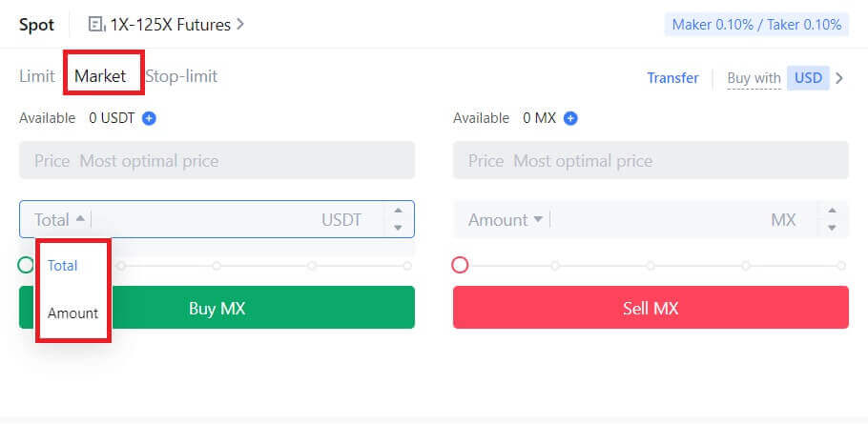Increase the USDT total with up arrow
868x424 pixels.
(398, 211)
